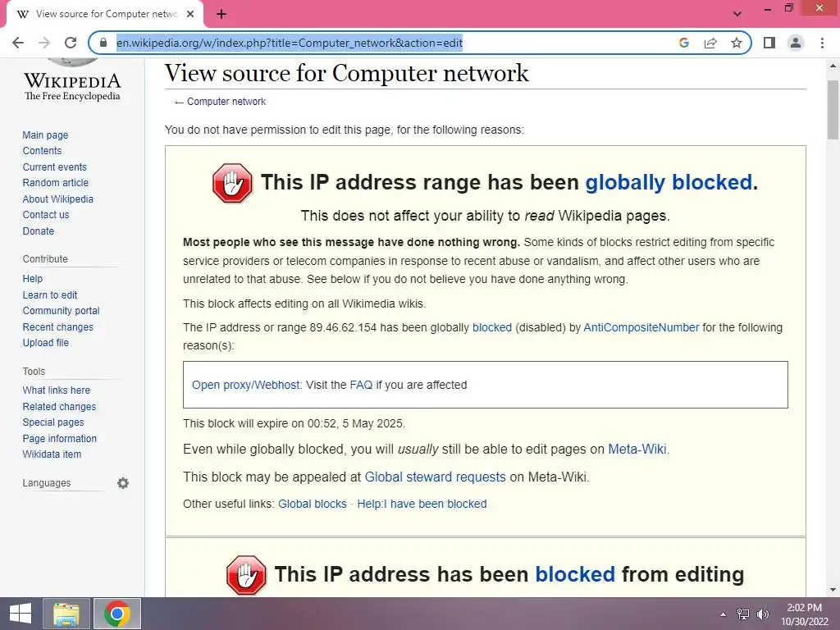840x630 pixels.
Task: Click the Donate link
Action: click(x=39, y=231)
